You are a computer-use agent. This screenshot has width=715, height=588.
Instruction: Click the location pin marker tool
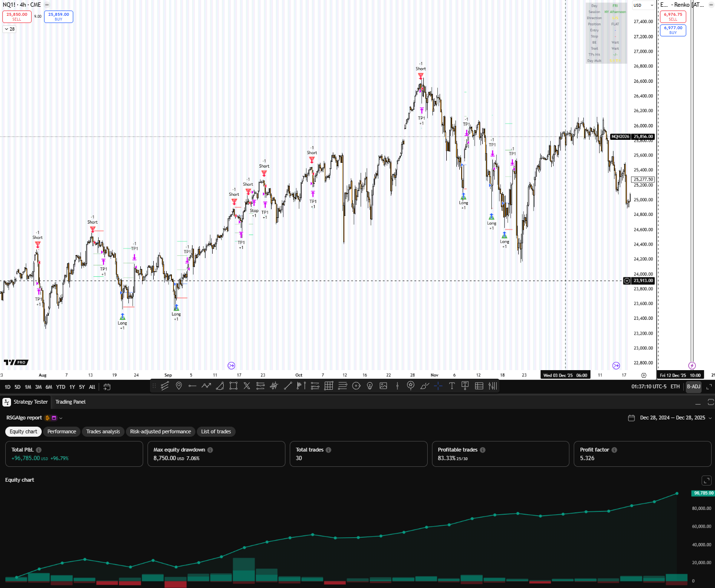[179, 386]
